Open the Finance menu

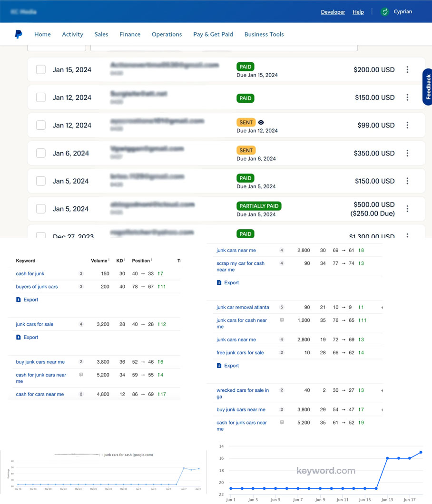click(130, 34)
